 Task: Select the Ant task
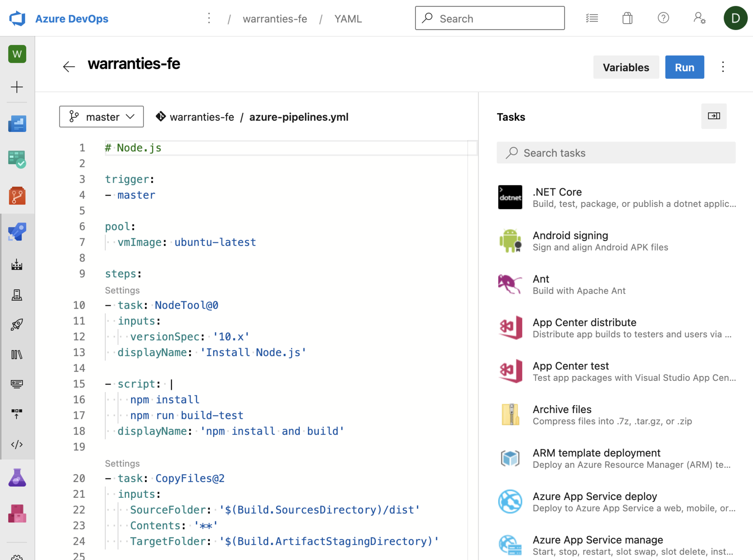(616, 285)
